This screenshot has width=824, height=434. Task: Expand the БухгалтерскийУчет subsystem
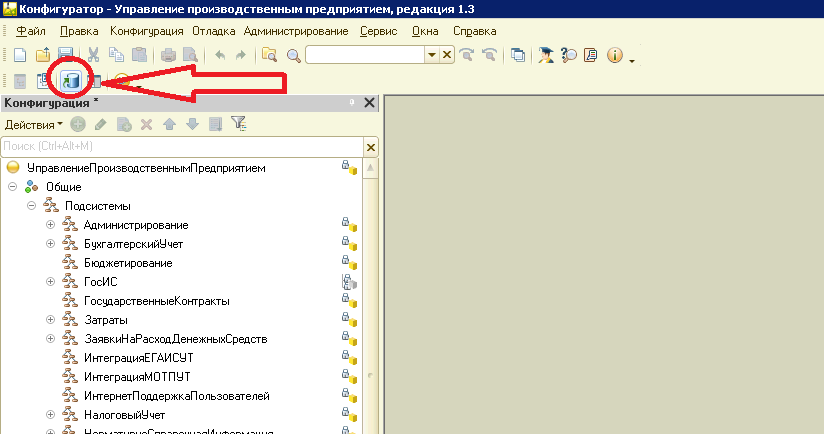(50, 243)
